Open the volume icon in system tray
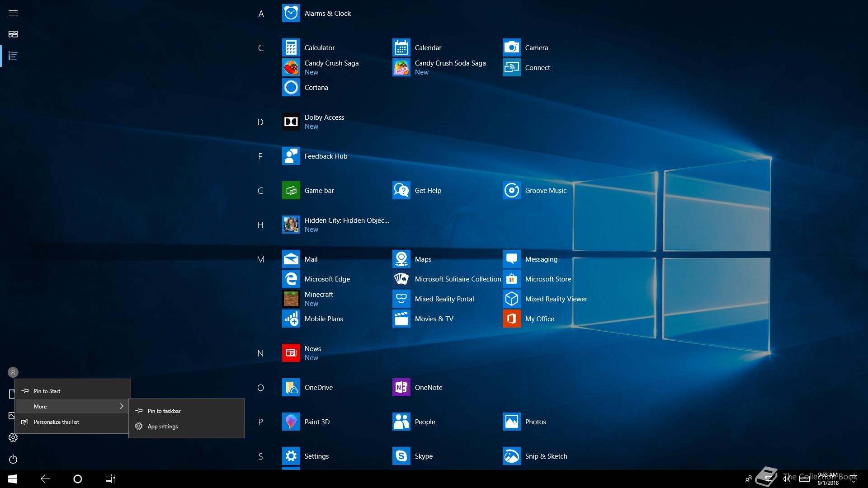Image resolution: width=868 pixels, height=488 pixels. (787, 479)
